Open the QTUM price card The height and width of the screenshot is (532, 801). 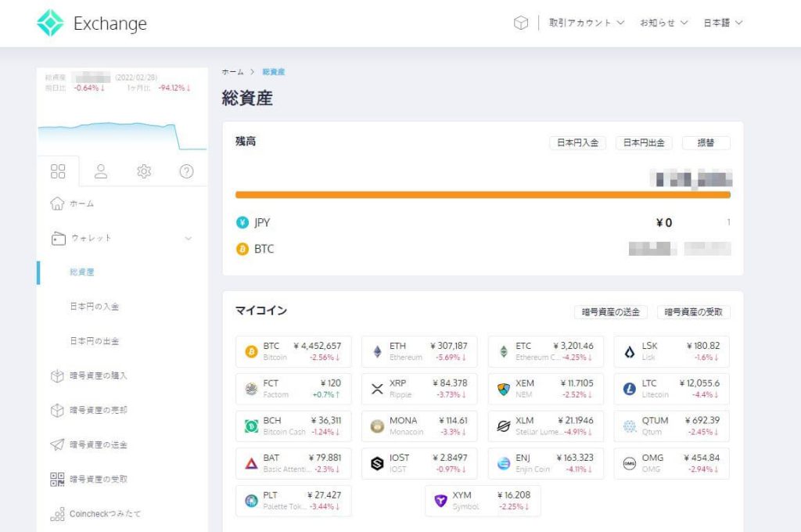pyautogui.click(x=672, y=426)
